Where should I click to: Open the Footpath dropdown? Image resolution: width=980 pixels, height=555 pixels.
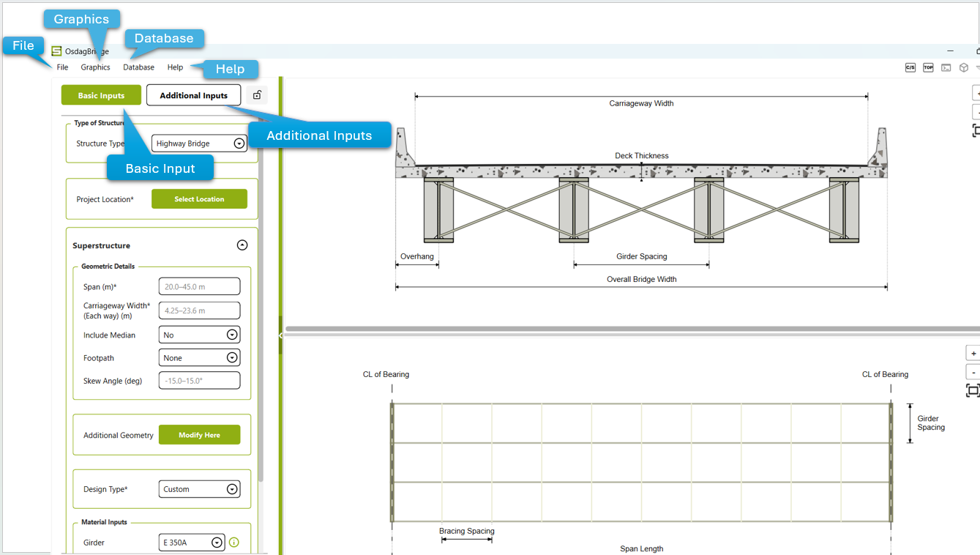pyautogui.click(x=199, y=358)
